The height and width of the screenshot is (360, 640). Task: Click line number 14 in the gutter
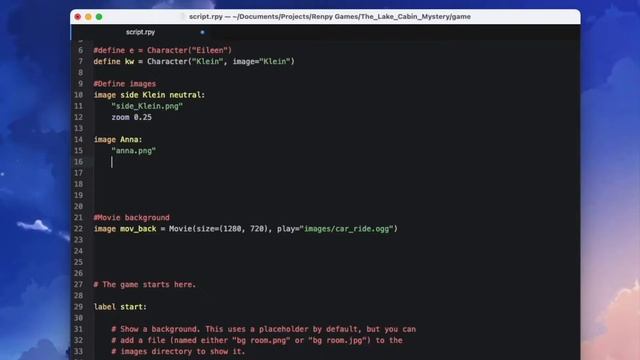[x=78, y=140]
